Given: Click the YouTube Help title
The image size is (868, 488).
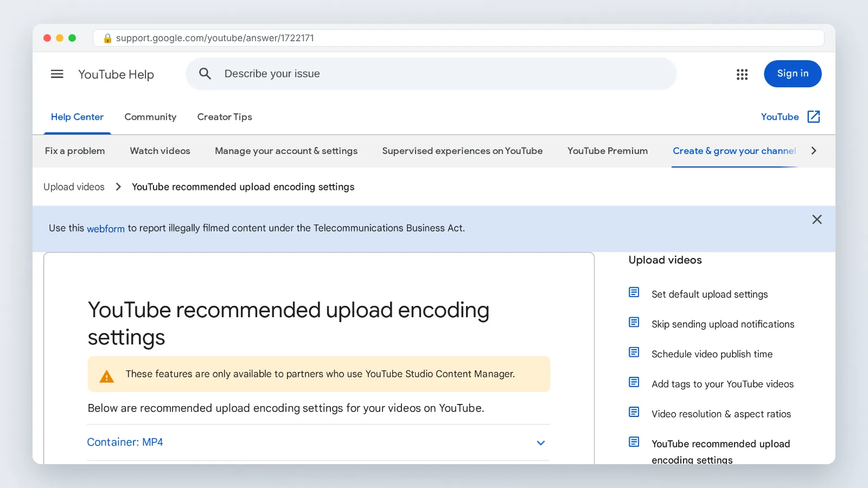Looking at the screenshot, I should [116, 74].
